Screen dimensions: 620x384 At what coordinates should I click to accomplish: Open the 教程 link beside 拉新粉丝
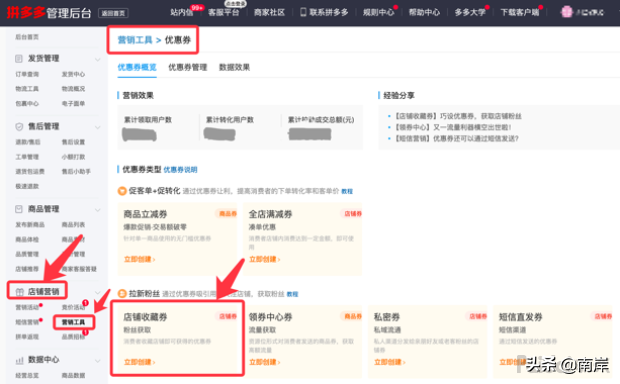[293, 294]
